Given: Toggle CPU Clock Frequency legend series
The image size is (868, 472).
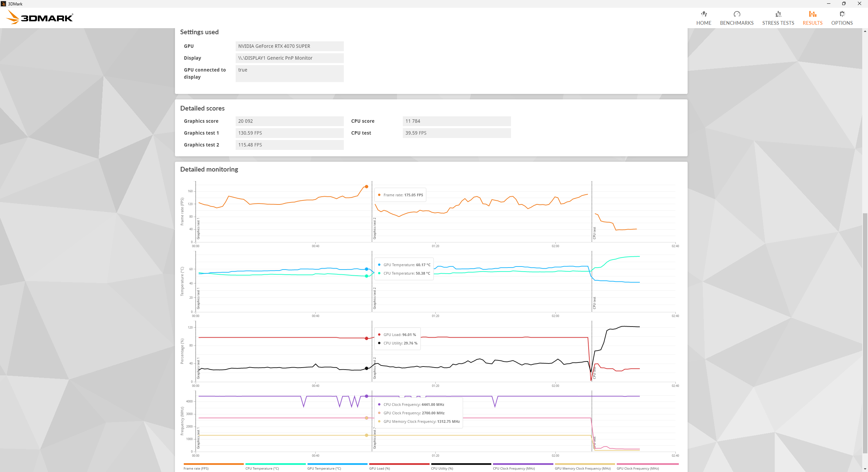Looking at the screenshot, I should (523, 467).
